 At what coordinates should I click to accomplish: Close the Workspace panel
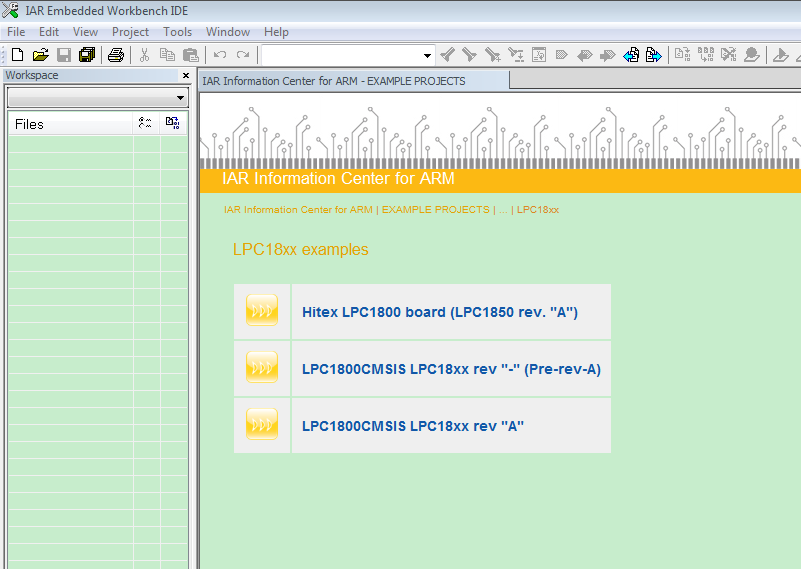point(186,76)
